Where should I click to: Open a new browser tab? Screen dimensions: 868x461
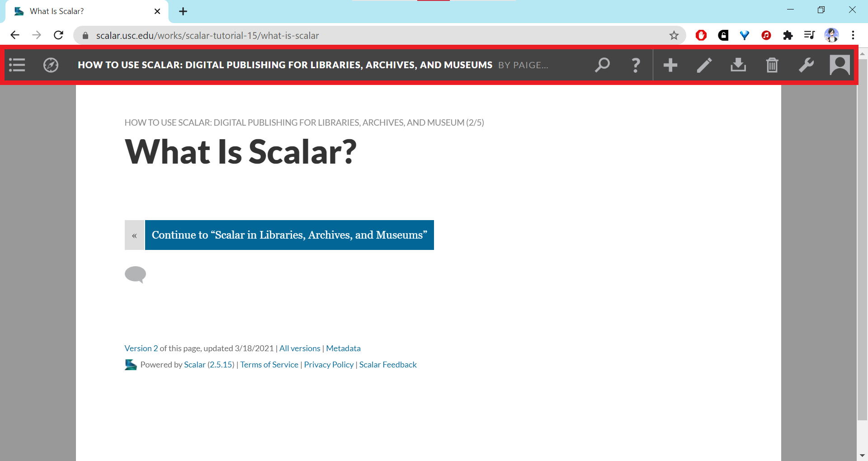183,11
